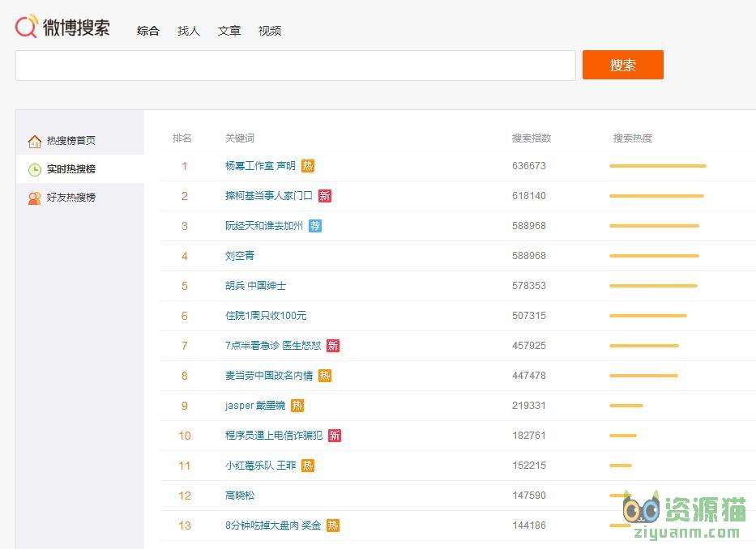Screen dimensions: 756x549
Task: Click the 搜索热度 column header
Action: pos(633,138)
